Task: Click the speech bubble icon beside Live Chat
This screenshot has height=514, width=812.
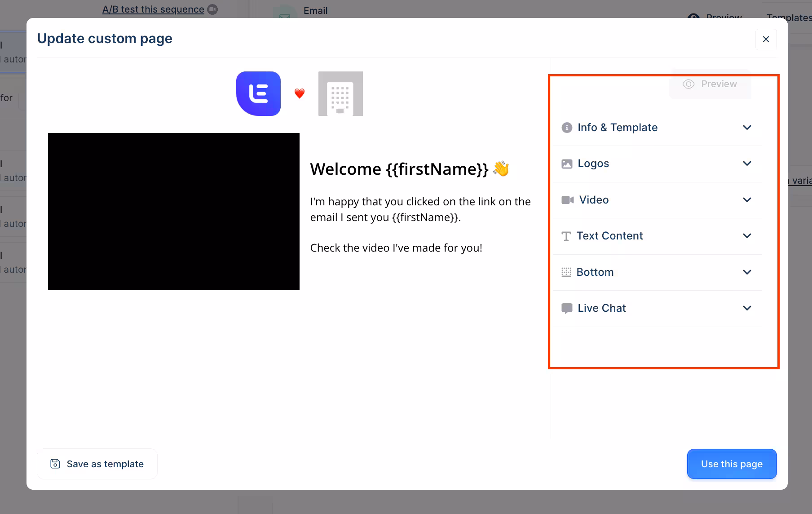Action: [567, 308]
